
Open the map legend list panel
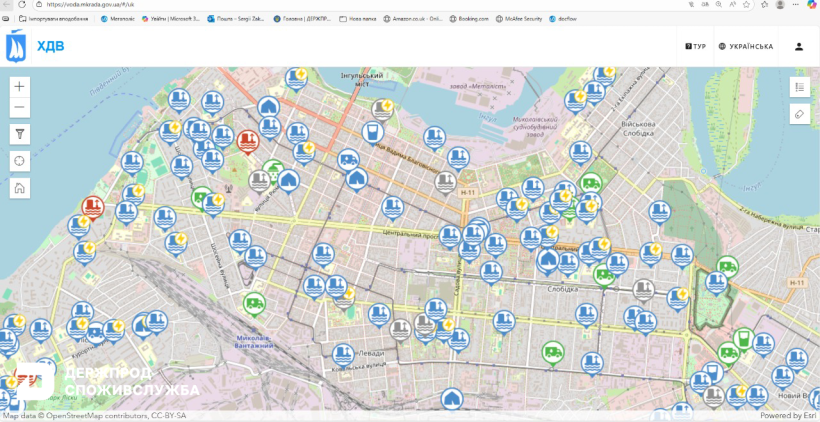coord(799,88)
